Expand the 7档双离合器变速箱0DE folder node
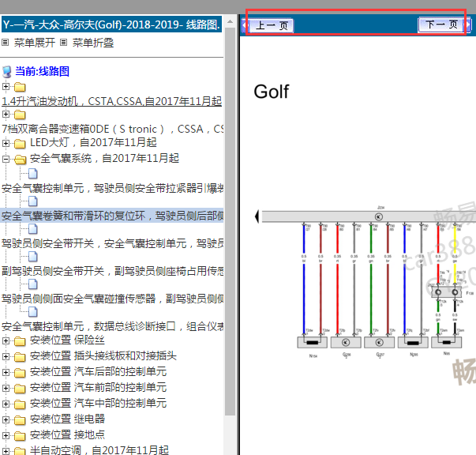 pyautogui.click(x=6, y=115)
